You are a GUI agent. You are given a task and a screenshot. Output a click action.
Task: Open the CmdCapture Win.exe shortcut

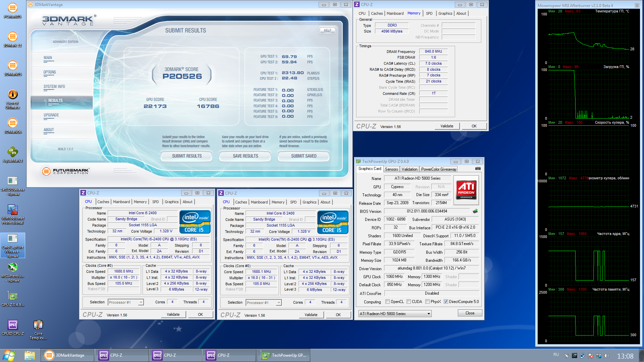coord(12,245)
